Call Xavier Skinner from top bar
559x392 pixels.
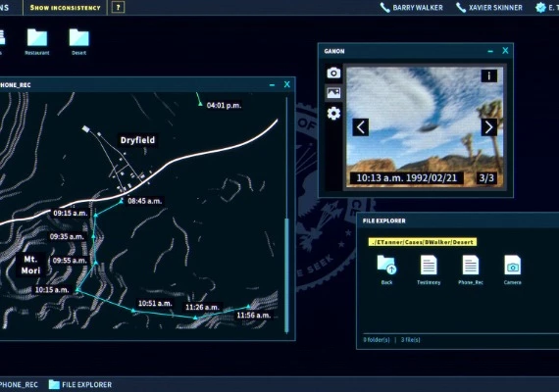click(489, 8)
